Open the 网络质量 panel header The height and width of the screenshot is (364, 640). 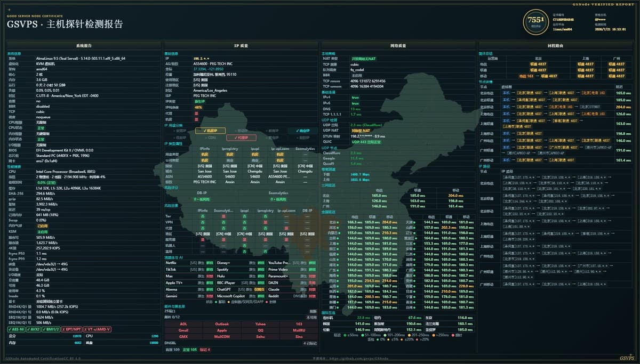(x=398, y=46)
